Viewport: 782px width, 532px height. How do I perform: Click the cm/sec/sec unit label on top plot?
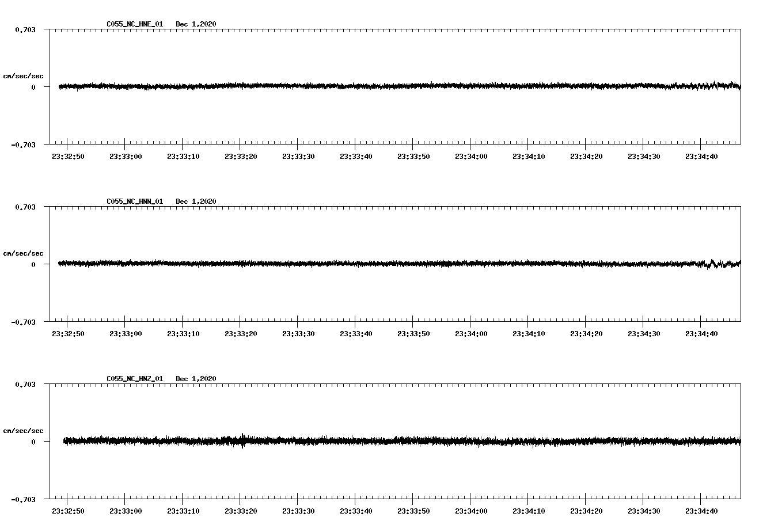[x=22, y=75]
